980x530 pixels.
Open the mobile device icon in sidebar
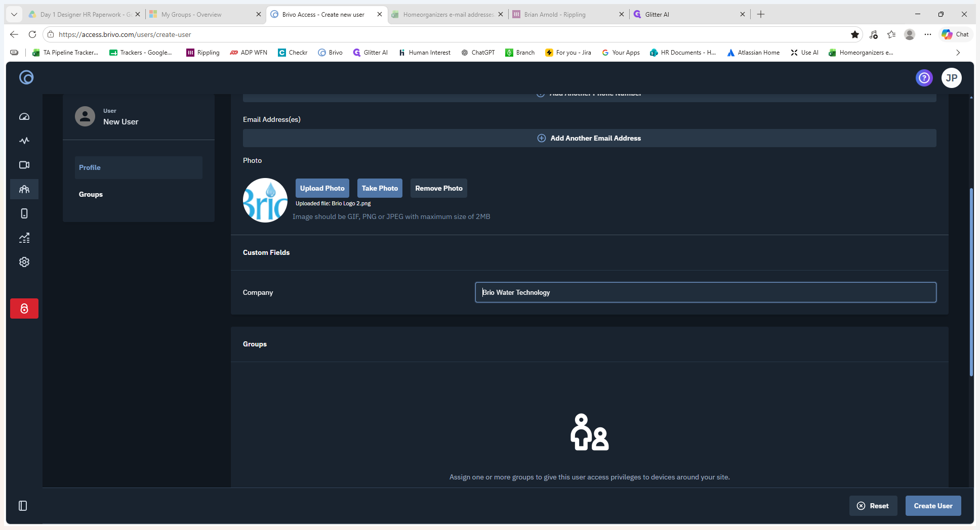point(24,213)
